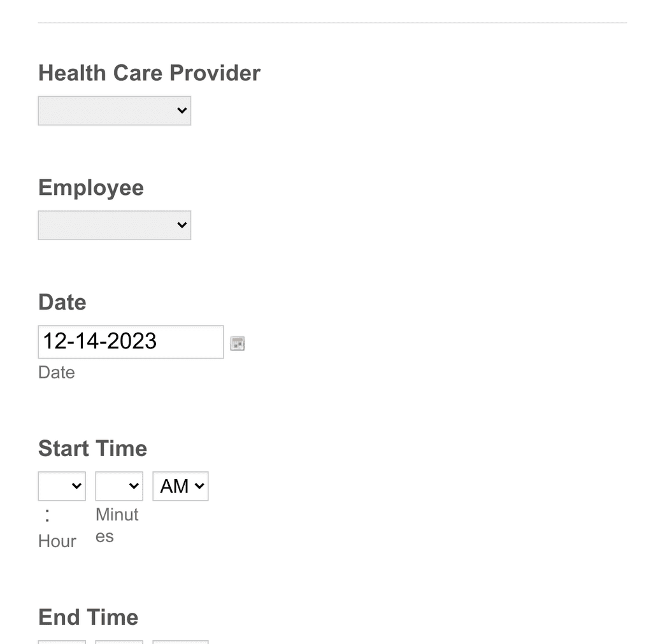Click the chevron on the Provider combo box

coord(182,110)
